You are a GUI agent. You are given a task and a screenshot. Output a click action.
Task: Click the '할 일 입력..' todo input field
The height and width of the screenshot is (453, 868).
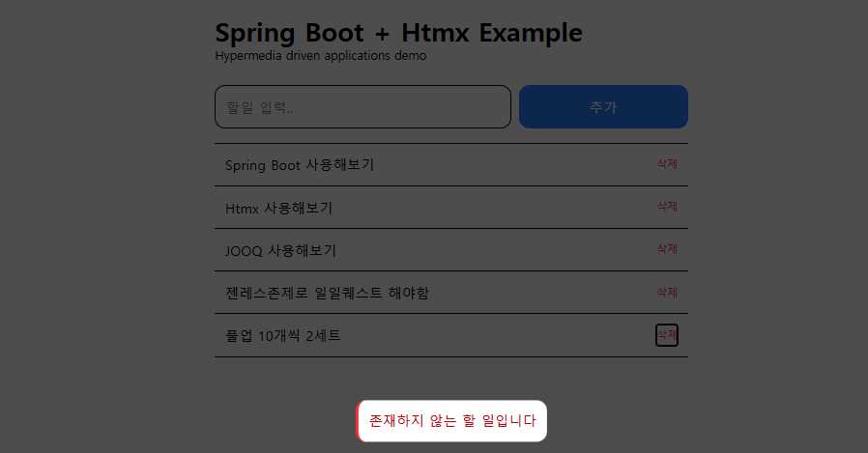coord(362,106)
